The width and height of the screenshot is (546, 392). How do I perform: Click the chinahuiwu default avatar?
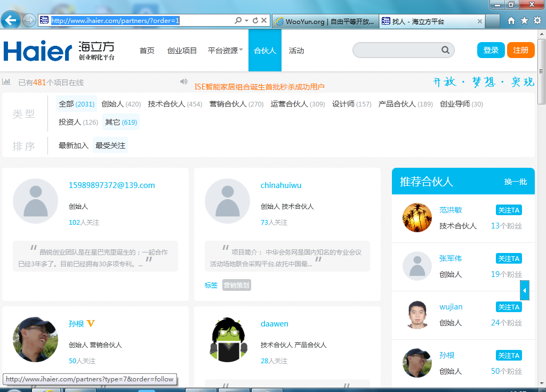click(227, 201)
